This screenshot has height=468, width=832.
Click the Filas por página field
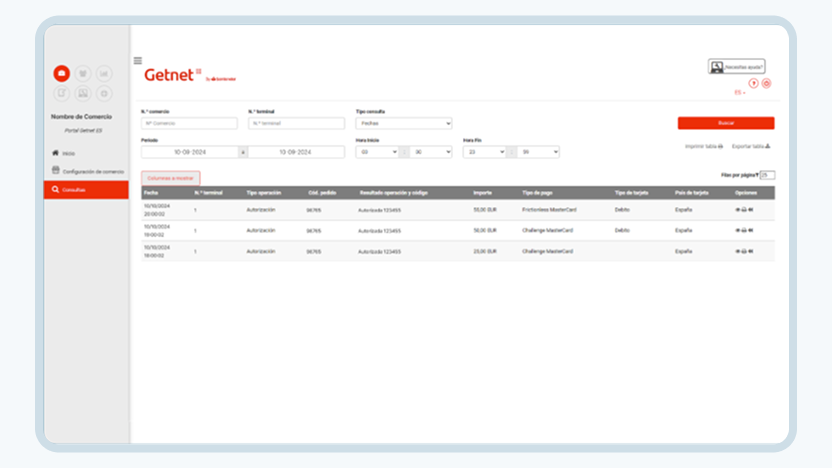coord(767,175)
